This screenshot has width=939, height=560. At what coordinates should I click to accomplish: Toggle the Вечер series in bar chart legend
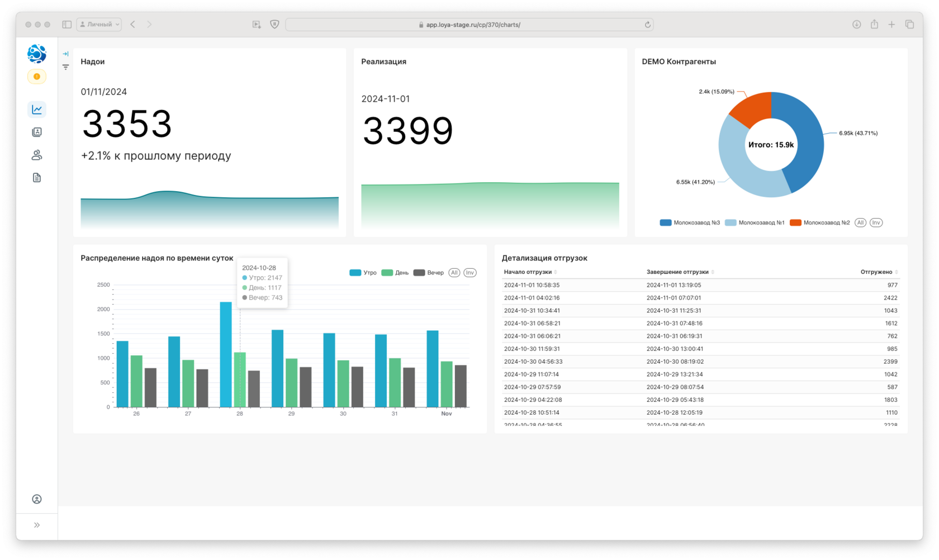[x=428, y=273]
